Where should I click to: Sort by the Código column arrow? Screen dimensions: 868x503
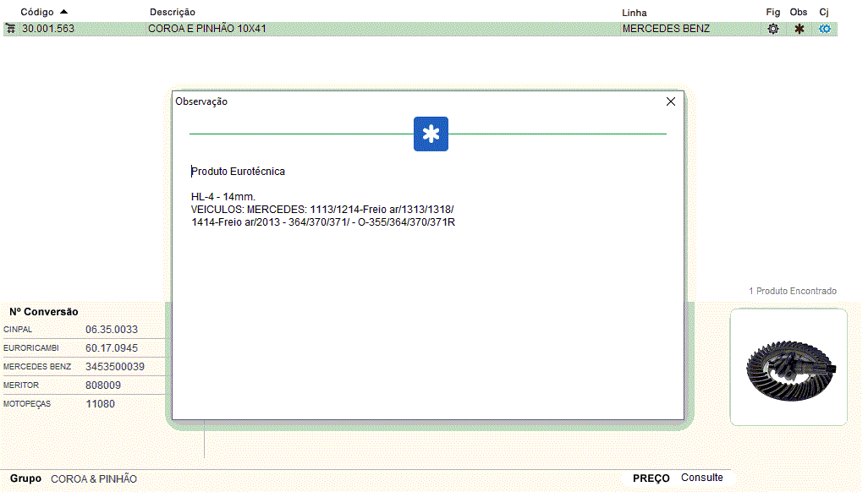(x=64, y=12)
